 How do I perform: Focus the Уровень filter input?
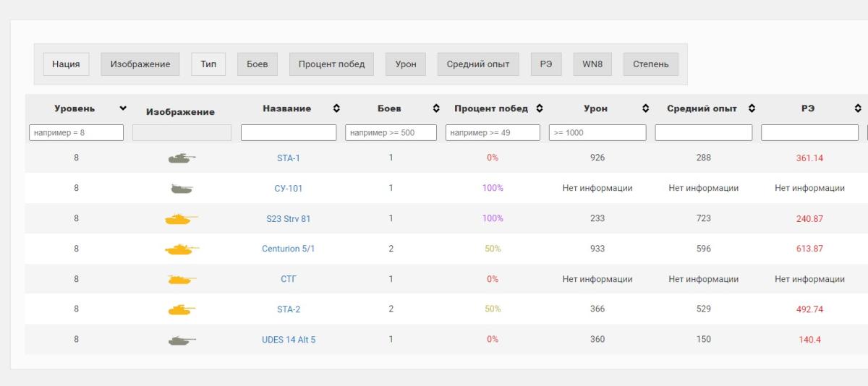[76, 133]
